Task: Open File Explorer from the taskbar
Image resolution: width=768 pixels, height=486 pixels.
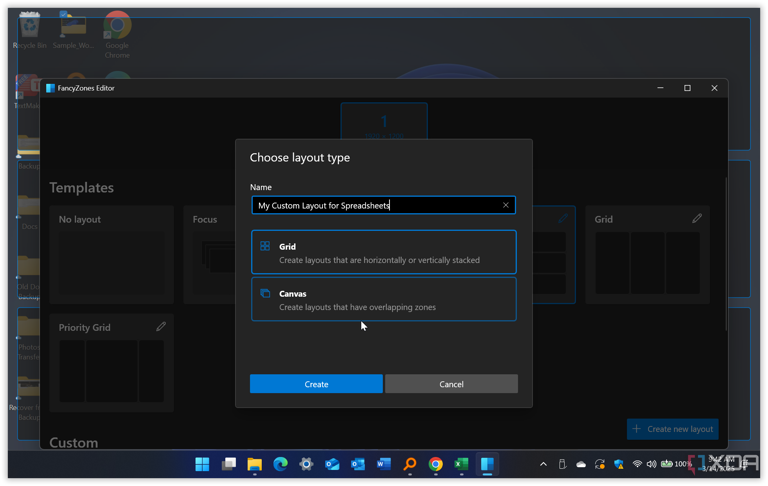Action: [254, 464]
